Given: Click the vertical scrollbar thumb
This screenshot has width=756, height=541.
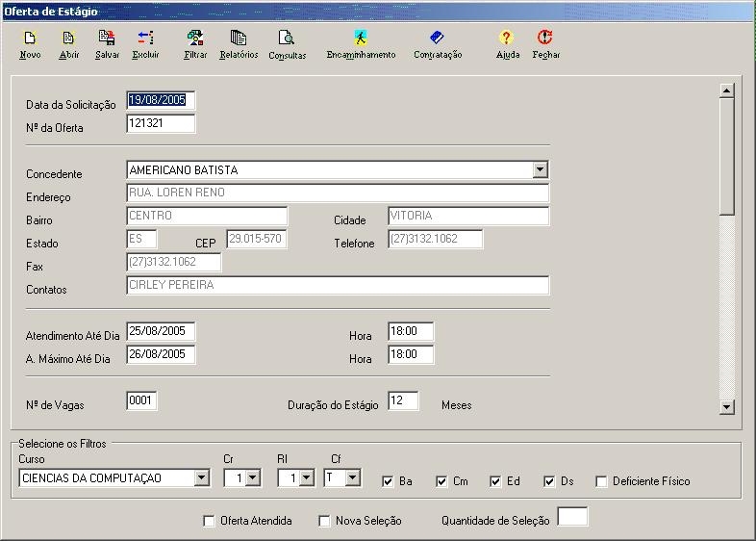Looking at the screenshot, I should [726, 157].
